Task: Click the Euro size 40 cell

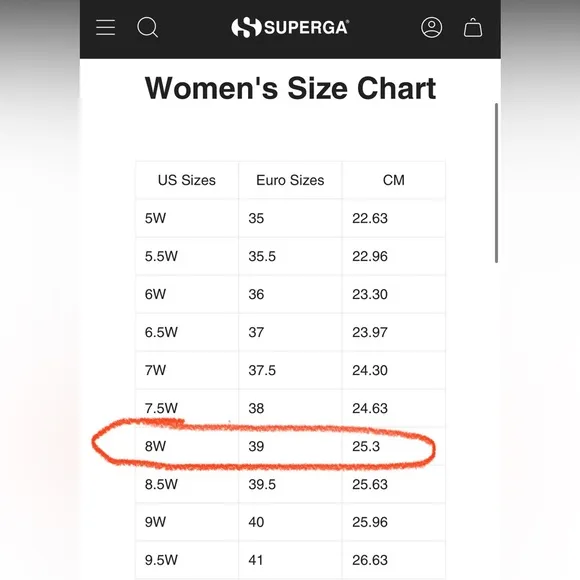Action: [x=290, y=522]
